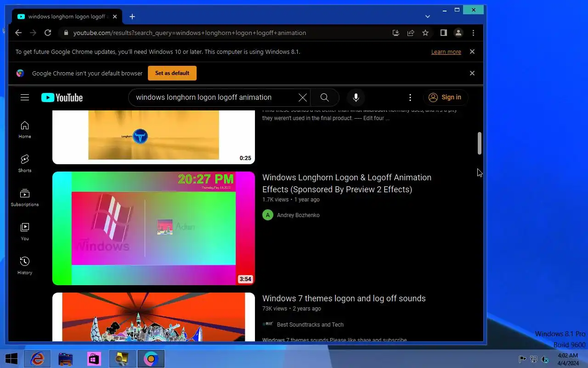Screen dimensions: 588x368
Task: Toggle the Chrome side panel
Action: click(x=443, y=33)
